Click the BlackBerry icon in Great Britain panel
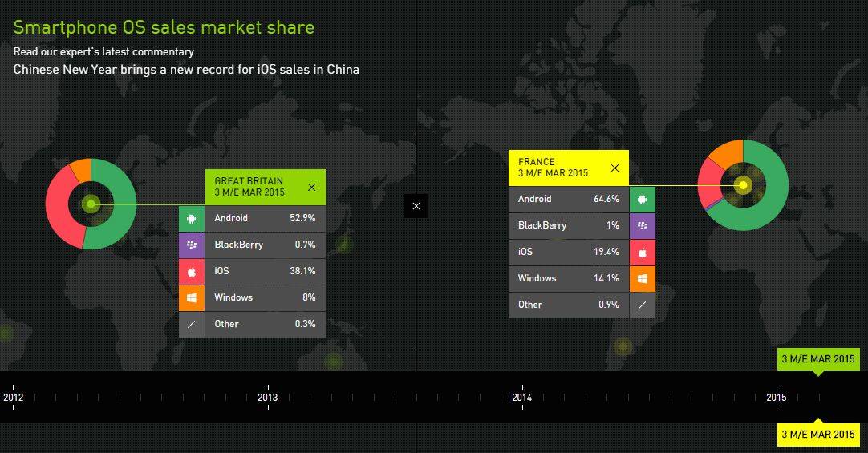868x453 pixels. (x=192, y=245)
